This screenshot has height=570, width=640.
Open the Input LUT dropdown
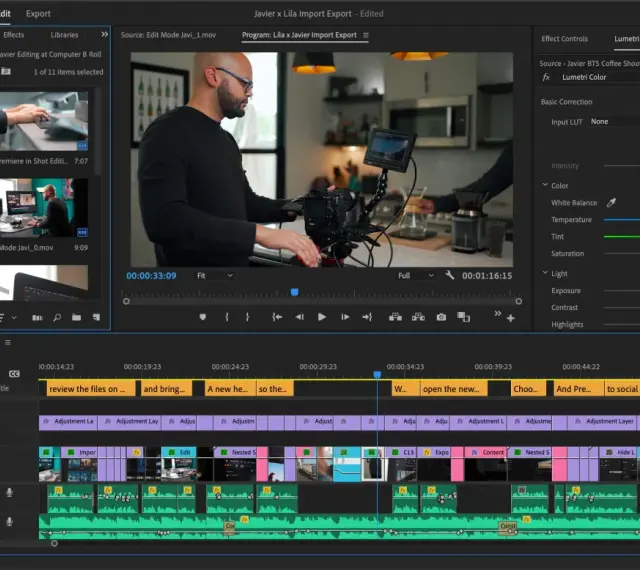(x=615, y=122)
